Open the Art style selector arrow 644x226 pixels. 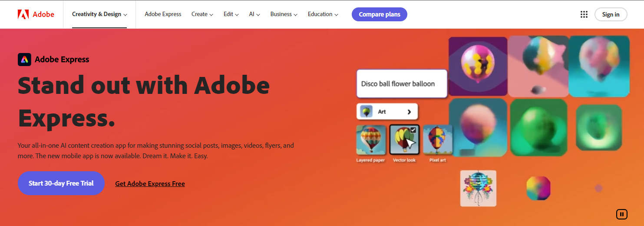(409, 112)
